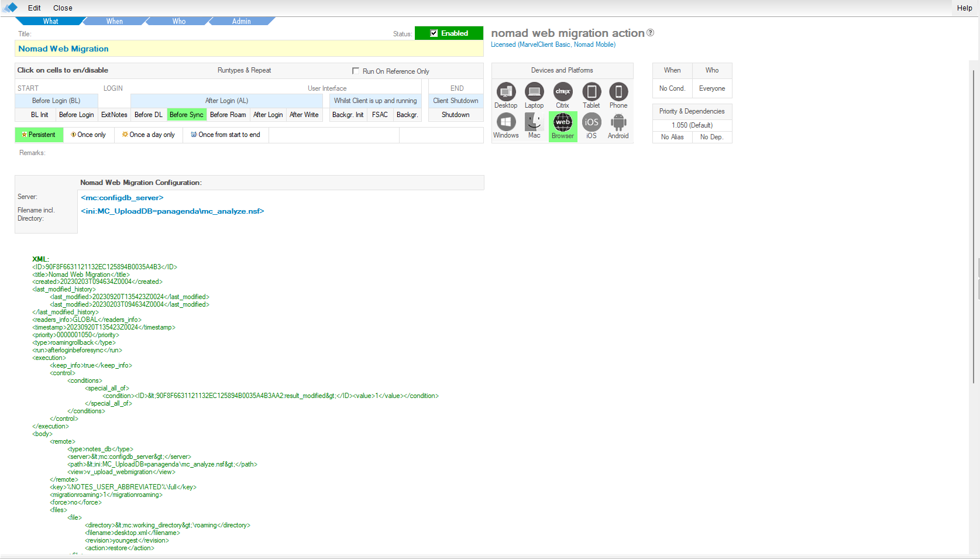
Task: Click the Everyone cell under Who
Action: click(712, 88)
